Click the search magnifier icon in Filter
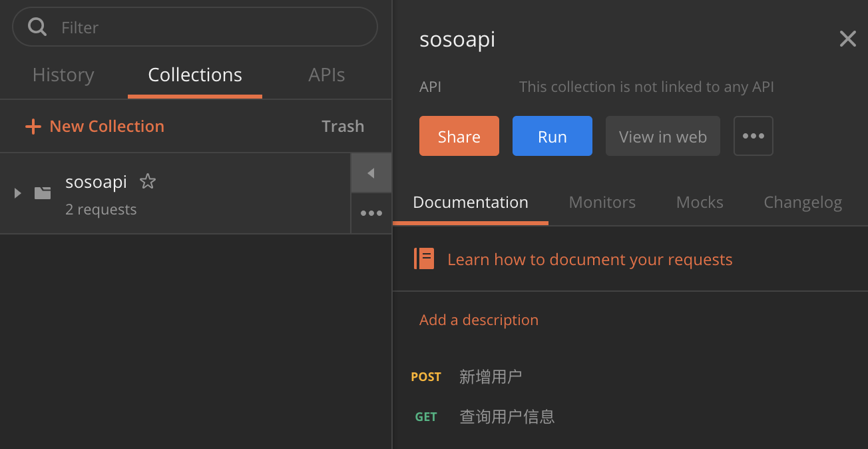The height and width of the screenshot is (449, 868). pyautogui.click(x=38, y=27)
